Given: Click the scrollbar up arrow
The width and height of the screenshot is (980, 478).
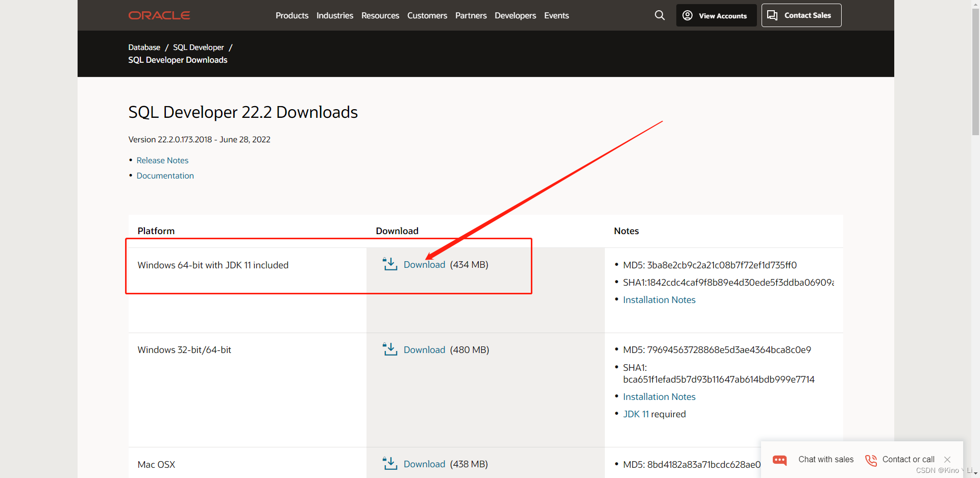Looking at the screenshot, I should 975,4.
